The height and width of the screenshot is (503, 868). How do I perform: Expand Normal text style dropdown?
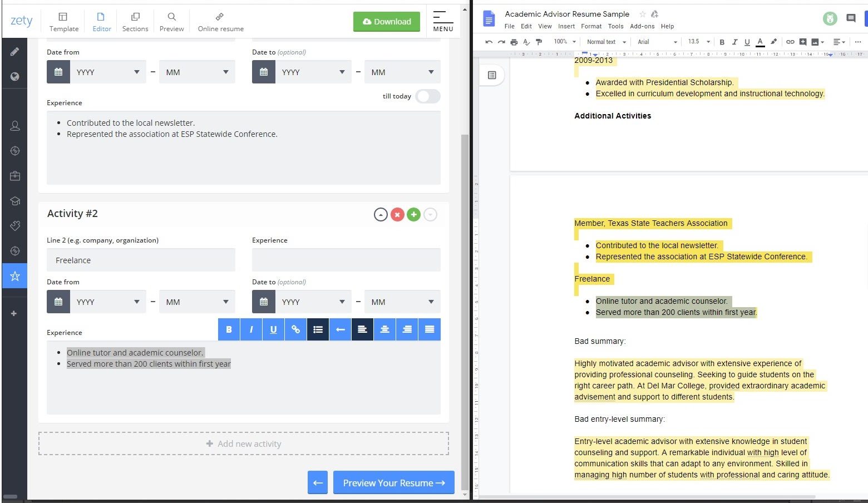(606, 42)
